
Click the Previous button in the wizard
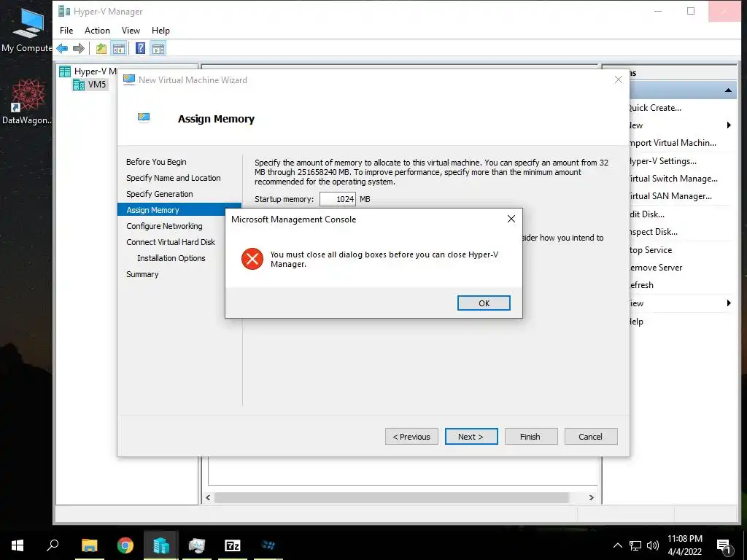click(x=411, y=437)
